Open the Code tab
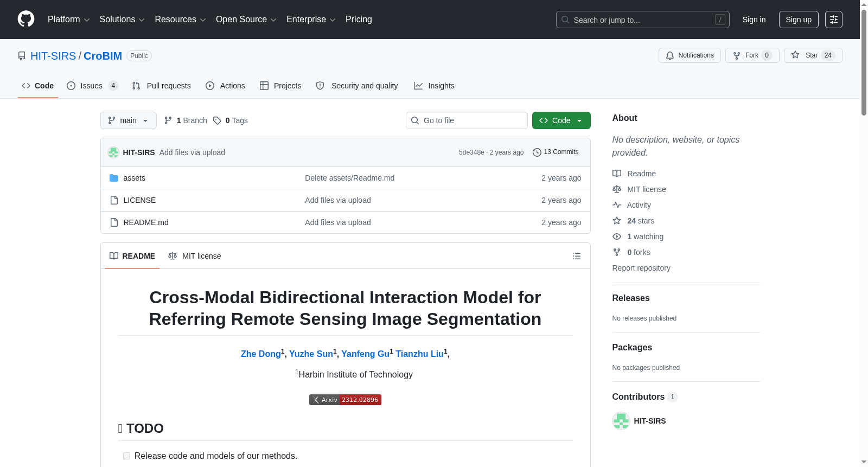This screenshot has width=868, height=467. point(38,86)
